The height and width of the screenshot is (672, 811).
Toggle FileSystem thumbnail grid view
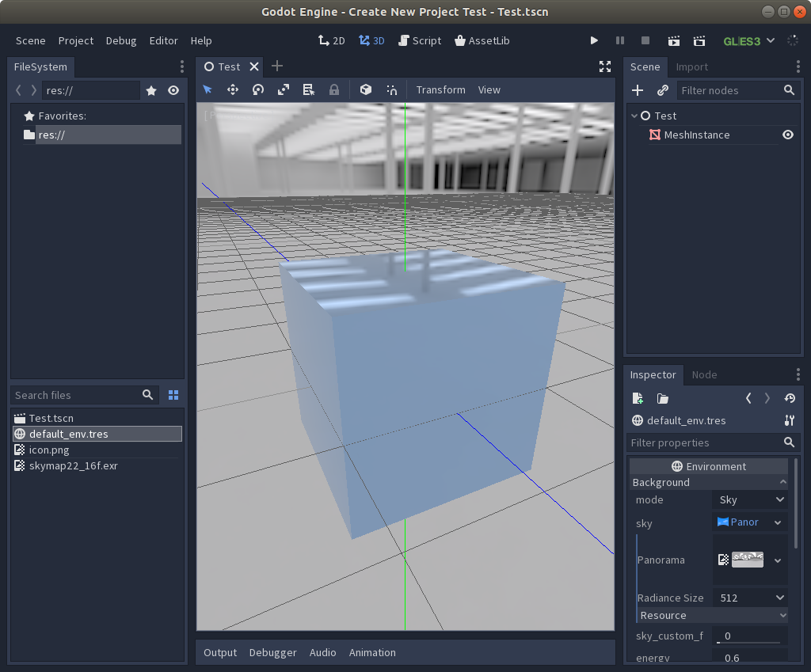[173, 395]
